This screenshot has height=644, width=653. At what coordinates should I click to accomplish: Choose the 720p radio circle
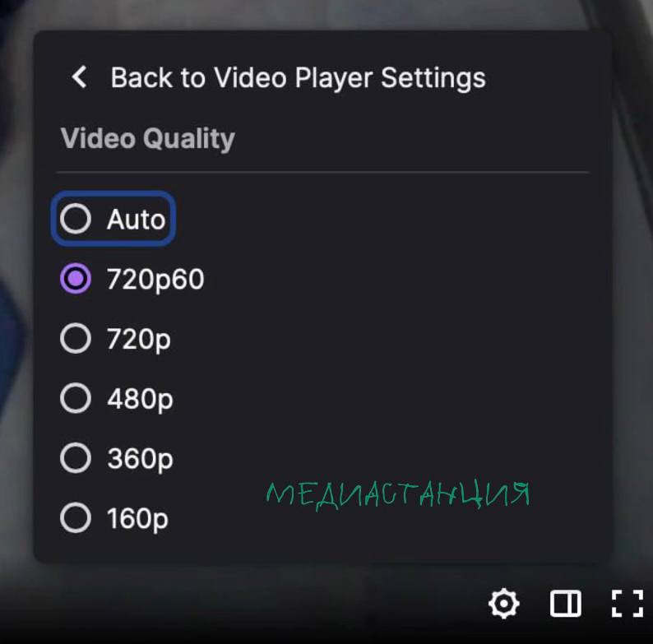[x=76, y=338]
